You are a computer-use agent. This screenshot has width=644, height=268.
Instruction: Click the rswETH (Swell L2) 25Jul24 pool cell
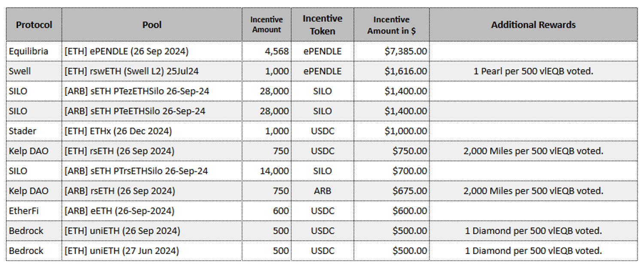coord(132,71)
